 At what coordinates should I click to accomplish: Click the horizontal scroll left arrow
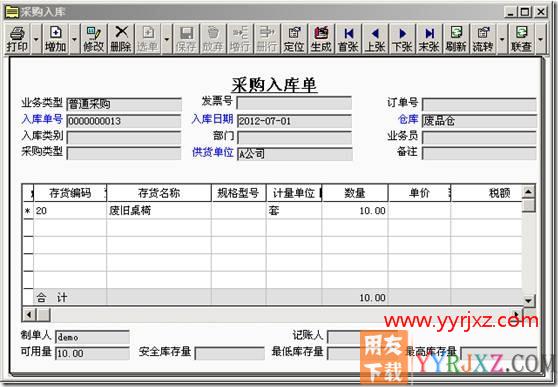click(x=29, y=315)
